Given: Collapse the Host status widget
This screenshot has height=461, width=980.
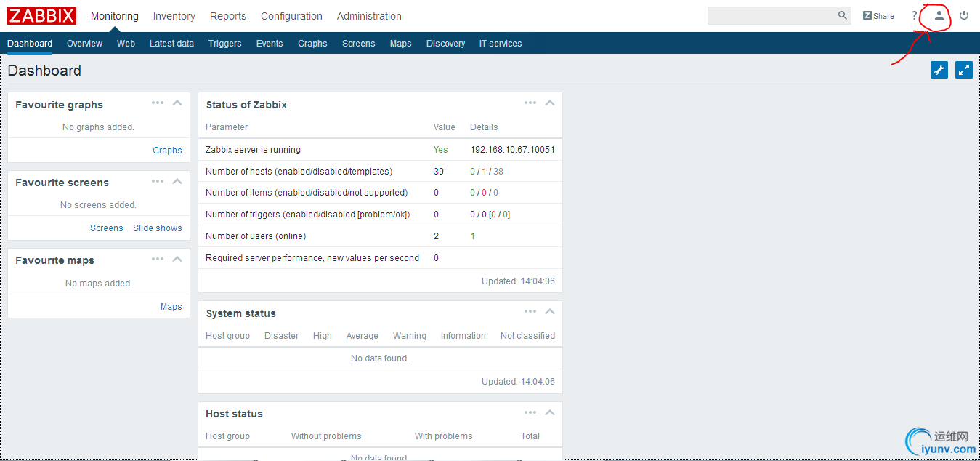Looking at the screenshot, I should pos(550,412).
